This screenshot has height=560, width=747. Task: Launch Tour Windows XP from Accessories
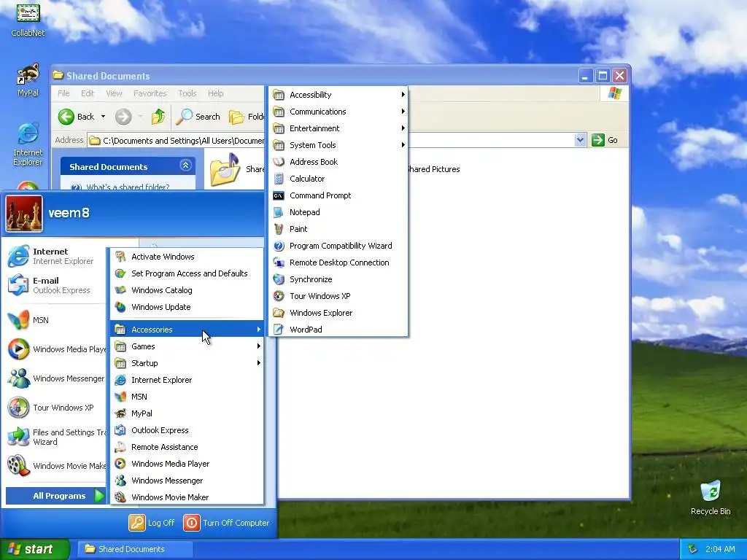[338, 296]
